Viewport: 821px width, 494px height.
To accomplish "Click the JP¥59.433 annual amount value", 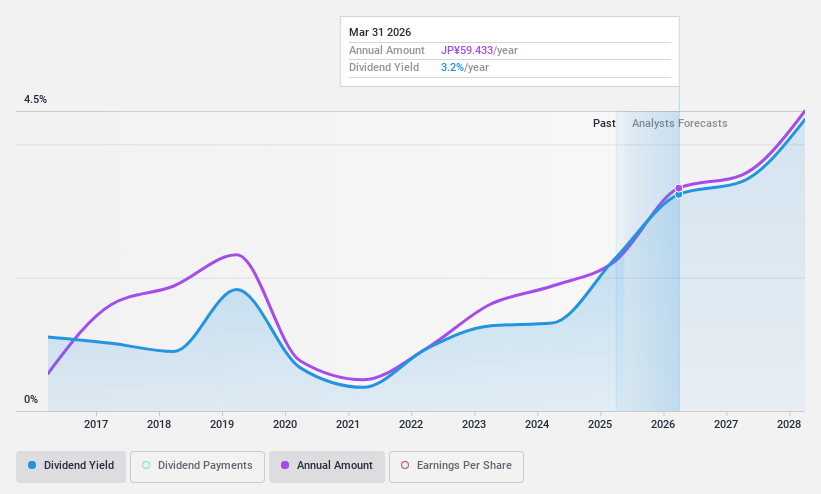I will (467, 50).
